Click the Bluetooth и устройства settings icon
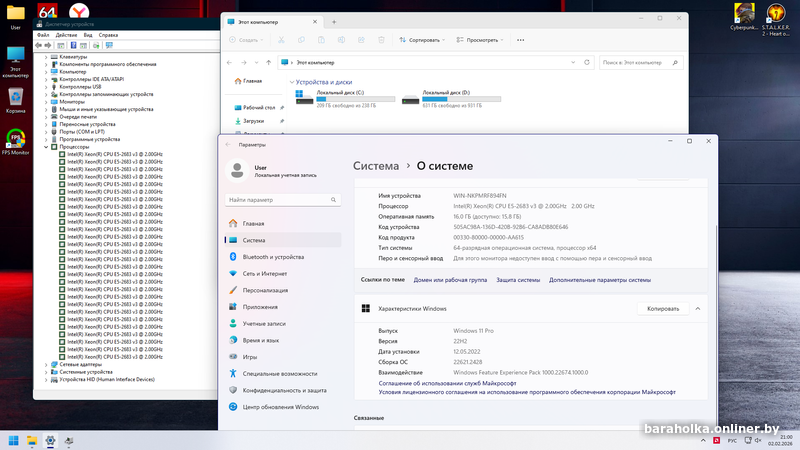 point(233,257)
